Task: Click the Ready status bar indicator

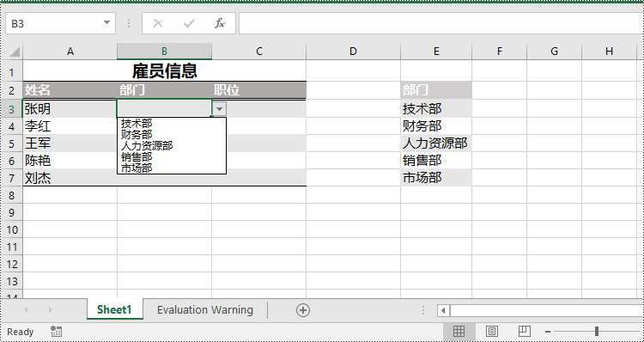Action: click(x=20, y=332)
